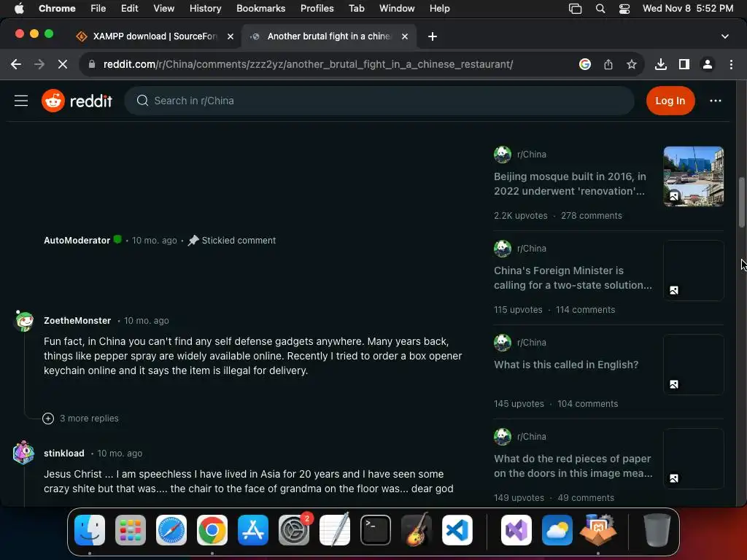Viewport: 747px width, 560px height.
Task: Open Beijing mosque built in 2016 post
Action: coord(570,184)
